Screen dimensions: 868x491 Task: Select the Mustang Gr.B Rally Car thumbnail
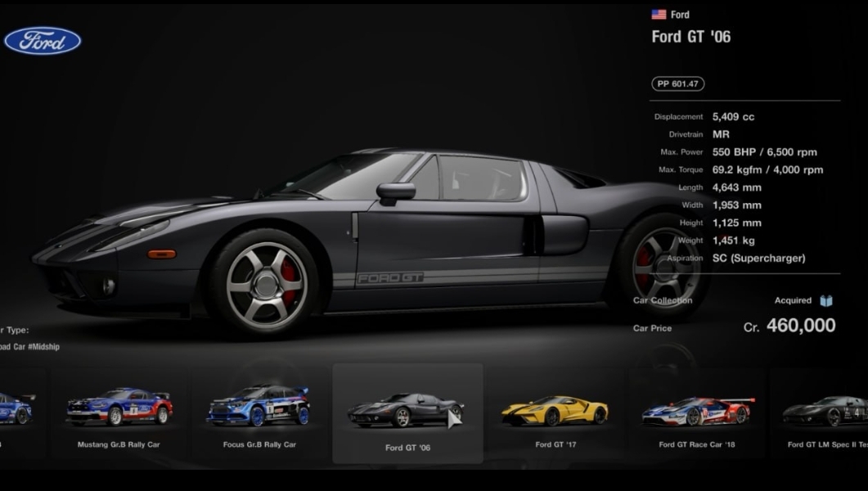[x=119, y=414]
